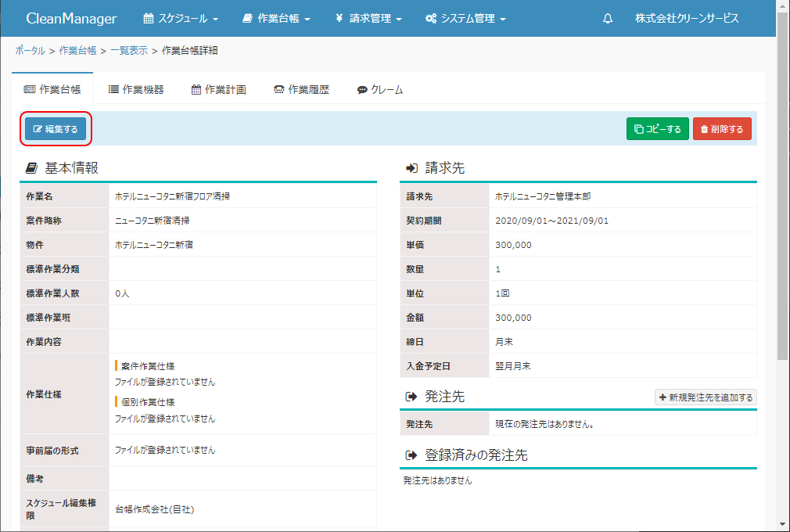790x532 pixels.
Task: Open the 請求管理 dropdown menu
Action: 368,19
